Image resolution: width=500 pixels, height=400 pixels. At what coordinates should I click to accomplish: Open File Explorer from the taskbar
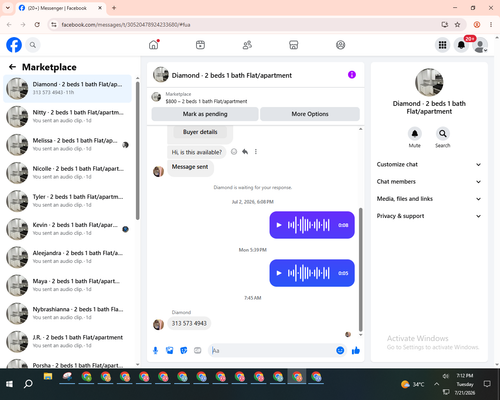click(48, 377)
